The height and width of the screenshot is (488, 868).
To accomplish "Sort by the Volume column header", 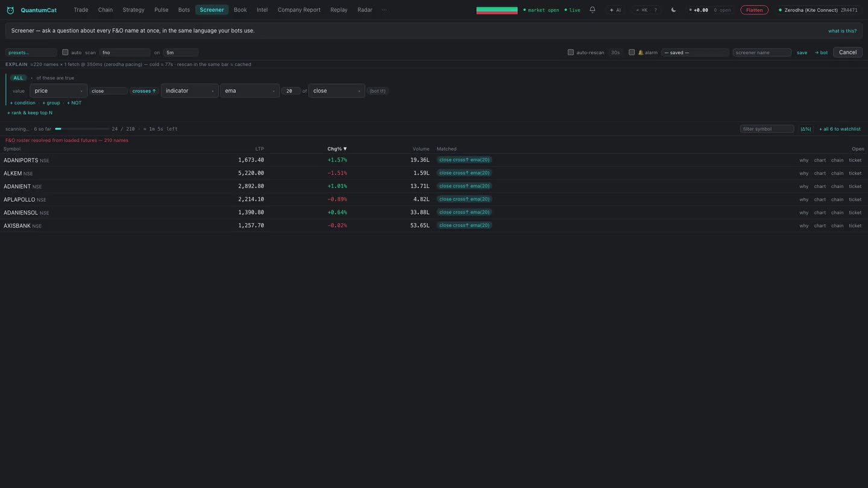I will 421,149.
